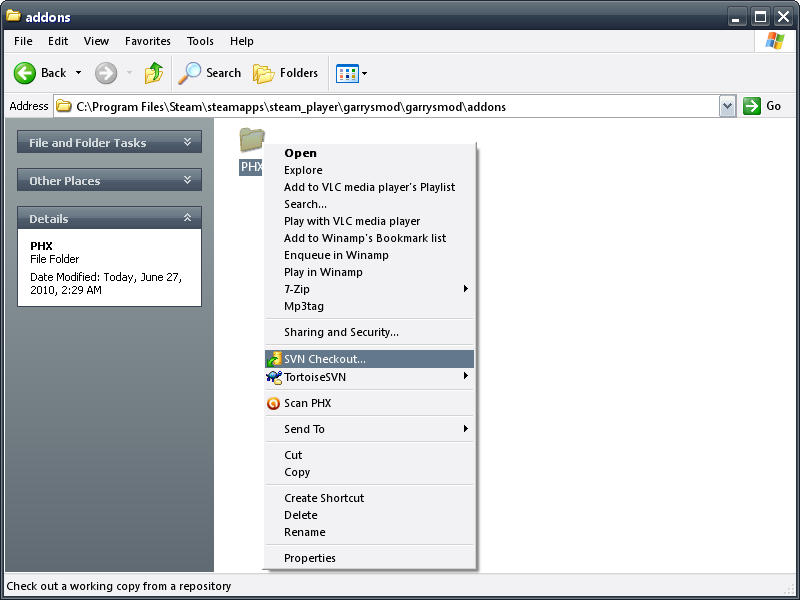Close the addons window
Screen dimensions: 800x600
[x=784, y=17]
